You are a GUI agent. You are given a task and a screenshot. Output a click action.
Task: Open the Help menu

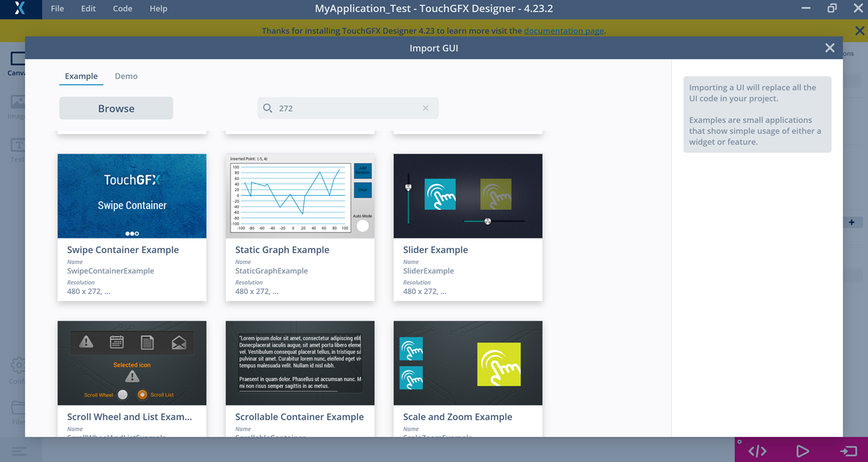point(158,9)
